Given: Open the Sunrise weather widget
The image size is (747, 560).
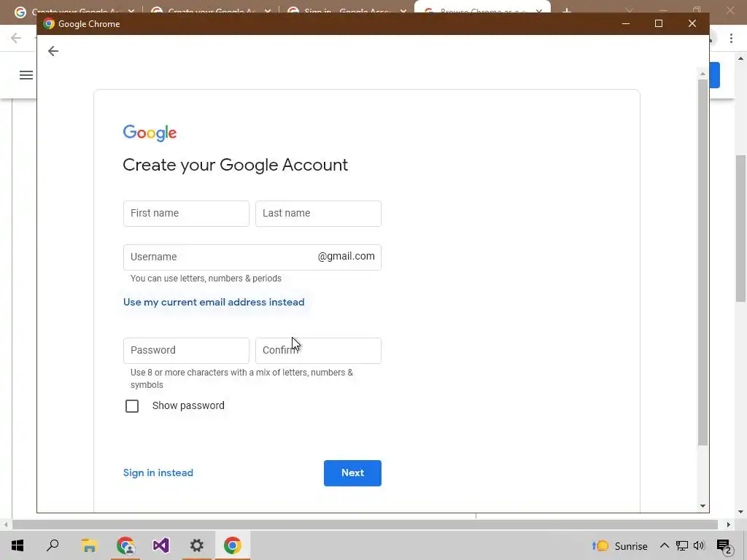Looking at the screenshot, I should [620, 545].
